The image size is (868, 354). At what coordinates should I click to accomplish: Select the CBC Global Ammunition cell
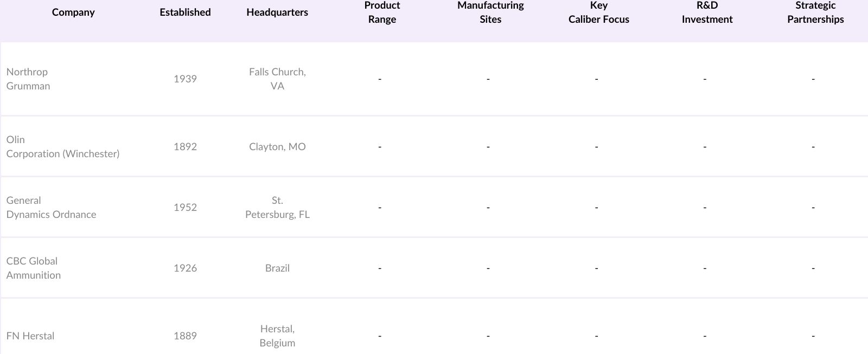point(33,268)
